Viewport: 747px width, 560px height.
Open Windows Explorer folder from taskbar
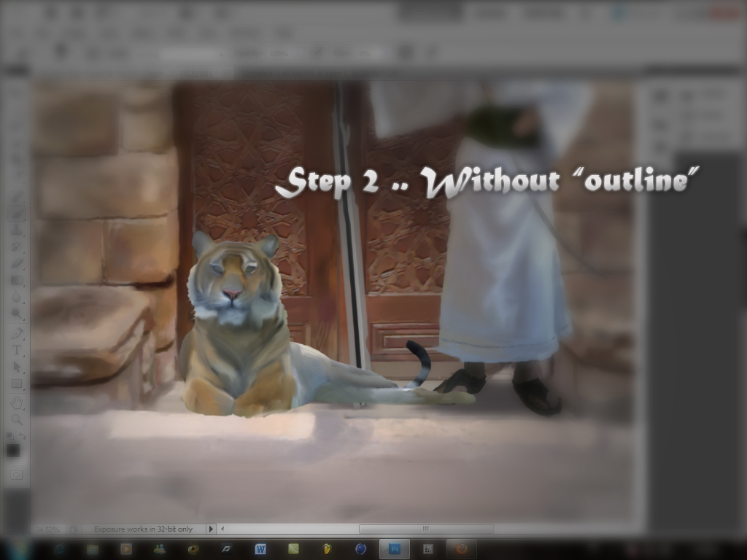tap(93, 549)
